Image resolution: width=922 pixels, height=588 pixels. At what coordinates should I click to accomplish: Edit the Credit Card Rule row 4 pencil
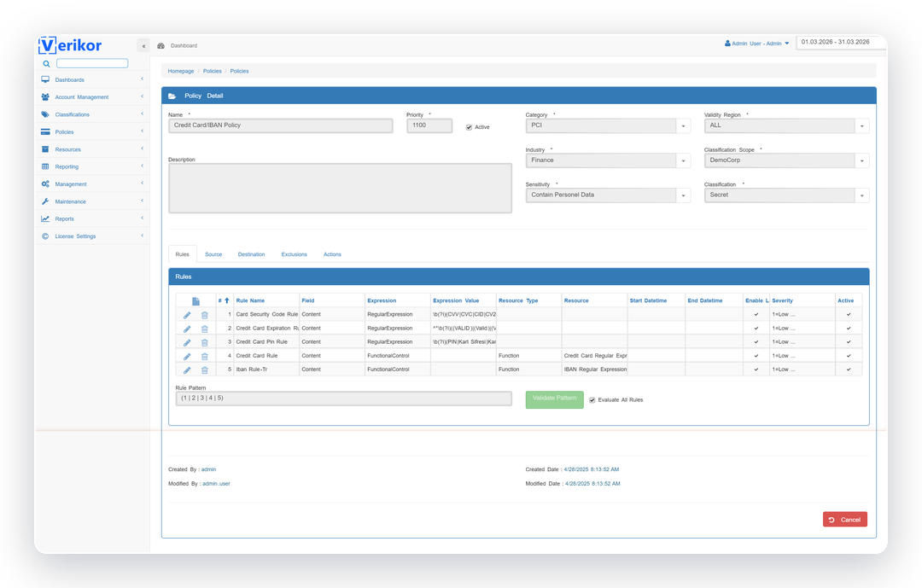click(x=187, y=357)
